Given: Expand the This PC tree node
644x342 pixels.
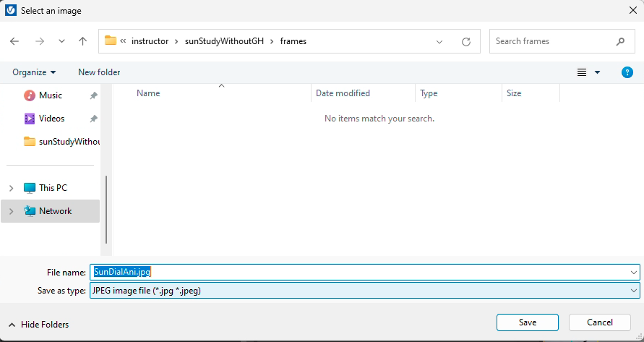Looking at the screenshot, I should click(x=11, y=188).
